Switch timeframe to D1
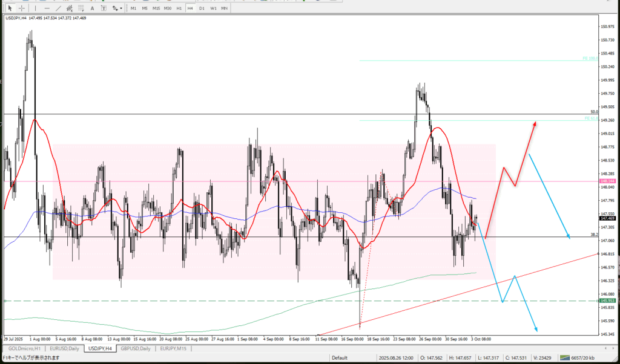Image resolution: width=620 pixels, height=364 pixels. 202,8
